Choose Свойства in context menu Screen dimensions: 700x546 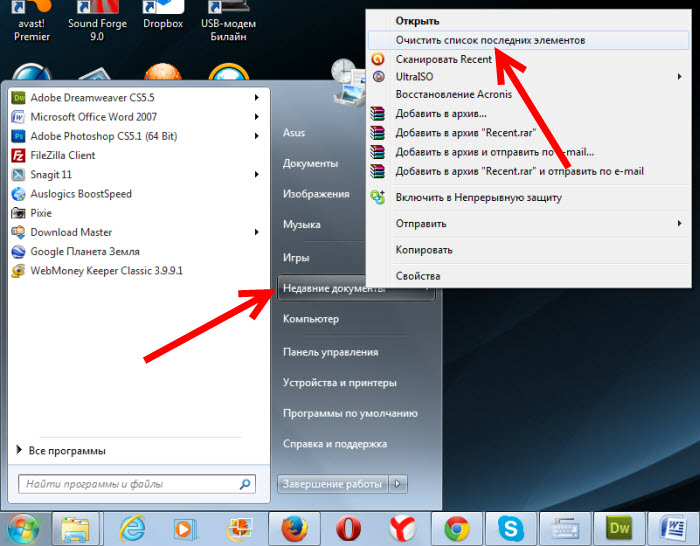point(418,276)
